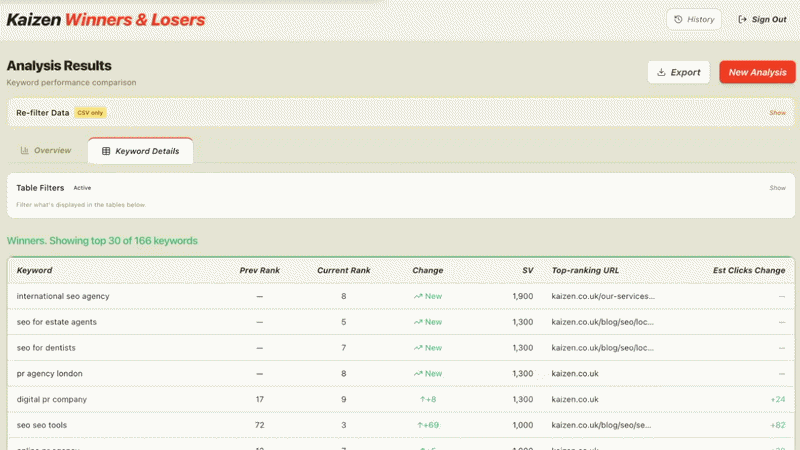The image size is (800, 450).
Task: Click the 1,900 search volume value
Action: 523,296
